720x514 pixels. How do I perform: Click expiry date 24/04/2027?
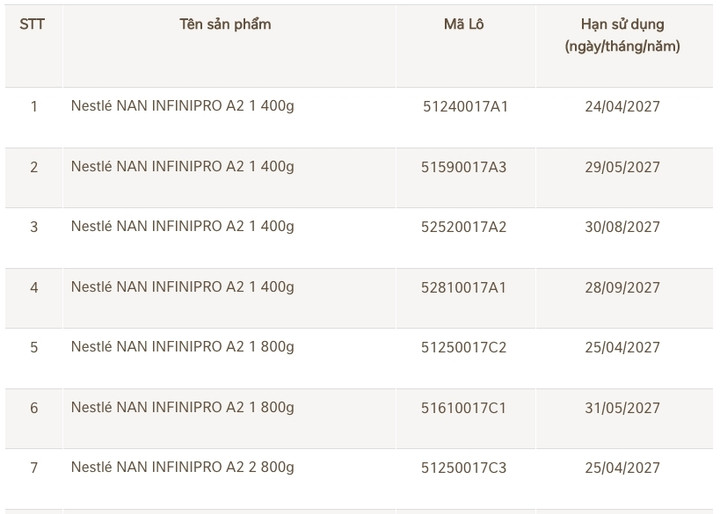(x=622, y=106)
